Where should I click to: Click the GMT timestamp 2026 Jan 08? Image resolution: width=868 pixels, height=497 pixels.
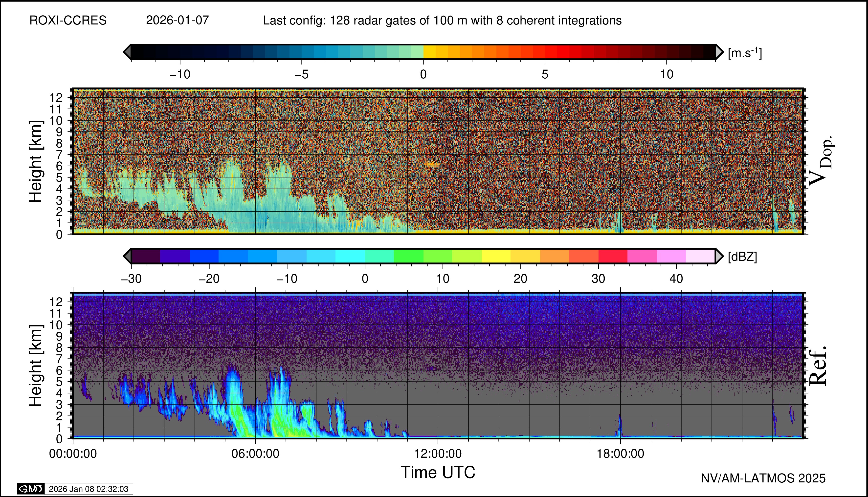[89, 489]
